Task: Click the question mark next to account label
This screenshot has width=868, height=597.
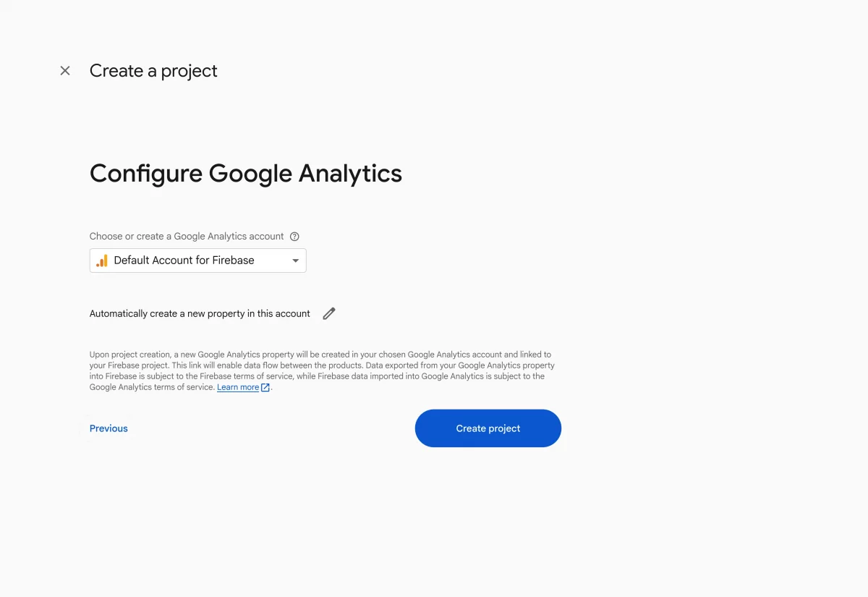Action: [x=294, y=236]
